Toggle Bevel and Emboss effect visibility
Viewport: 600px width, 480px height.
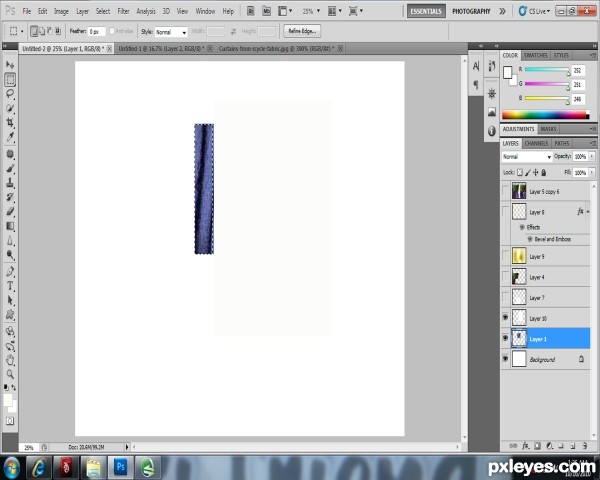[x=530, y=239]
